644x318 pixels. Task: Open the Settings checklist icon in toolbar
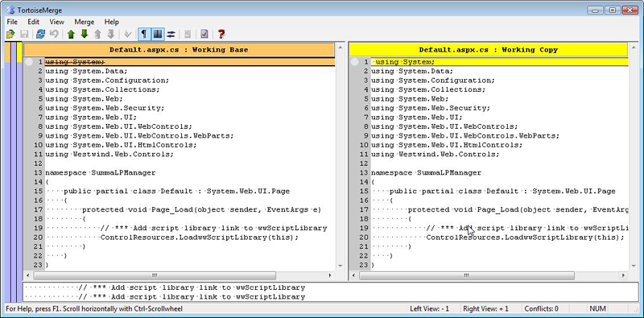[204, 34]
